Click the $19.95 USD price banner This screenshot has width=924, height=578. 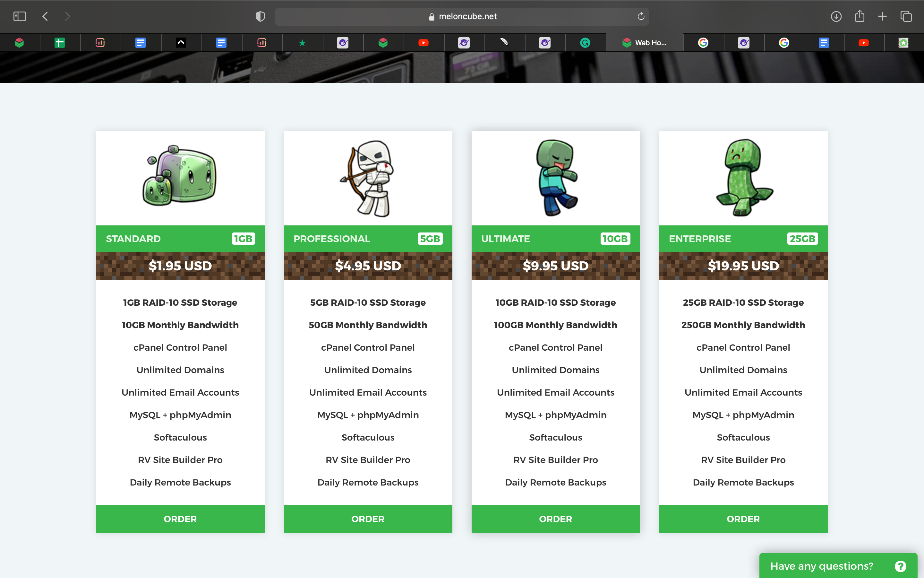743,266
